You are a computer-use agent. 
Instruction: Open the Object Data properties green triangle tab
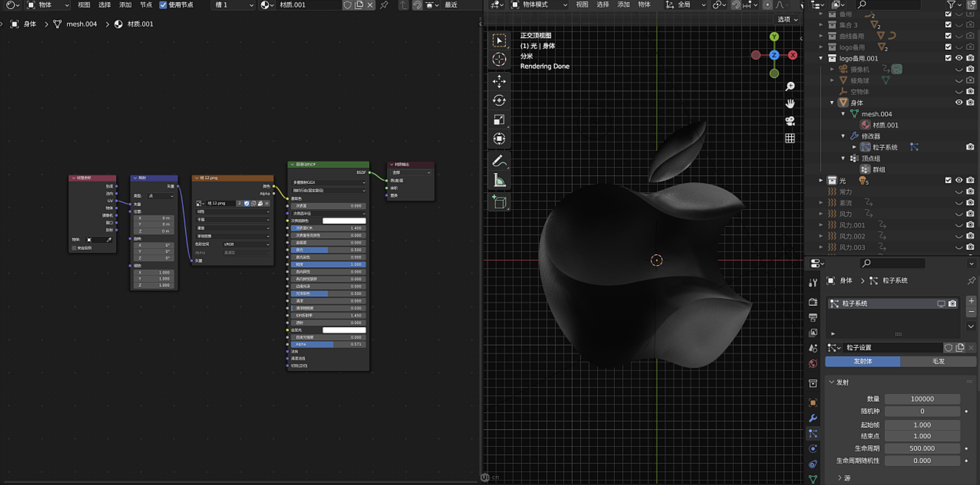(813, 479)
